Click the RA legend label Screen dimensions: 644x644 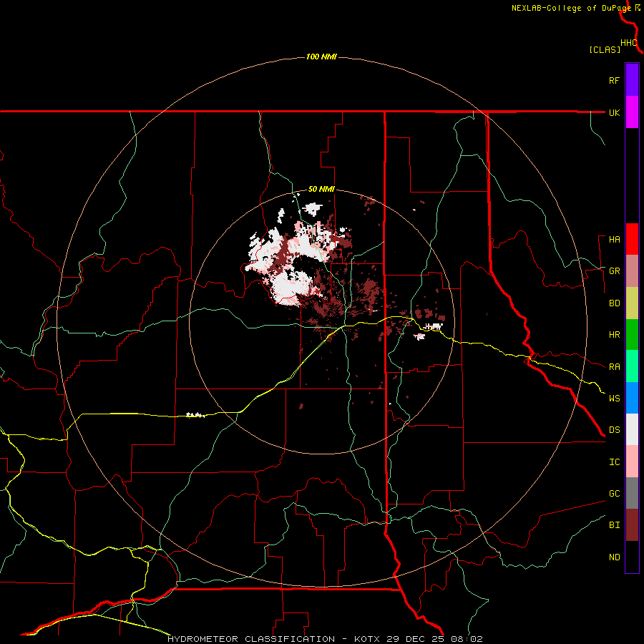(x=614, y=366)
